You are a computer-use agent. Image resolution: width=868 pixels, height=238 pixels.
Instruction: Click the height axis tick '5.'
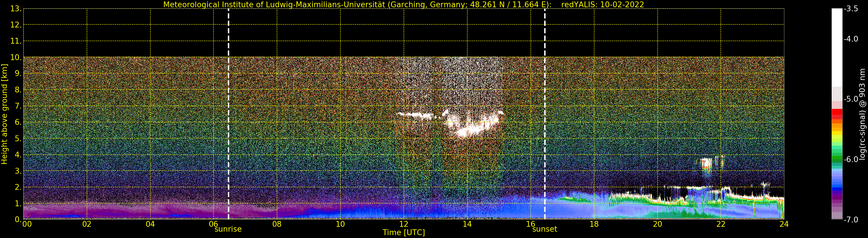pyautogui.click(x=18, y=138)
